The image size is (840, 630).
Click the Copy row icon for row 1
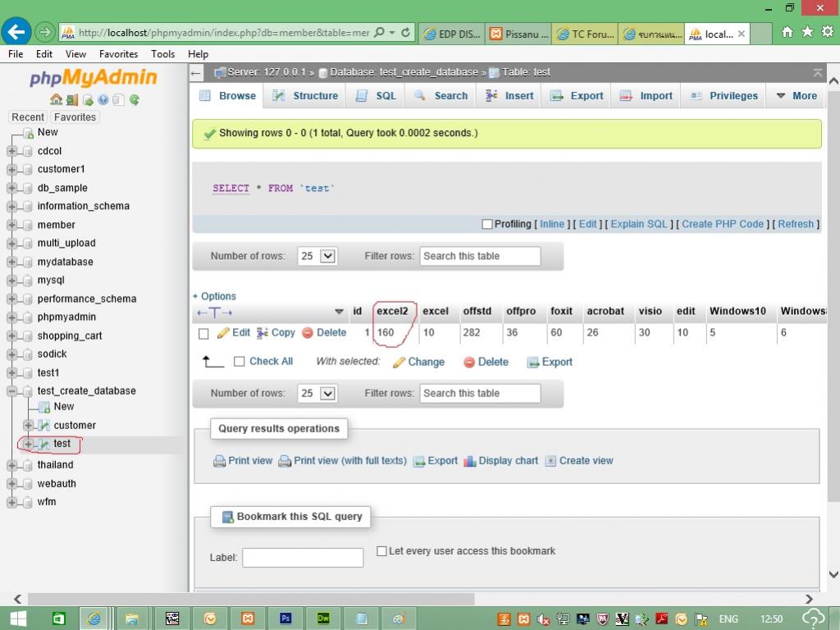click(x=262, y=333)
